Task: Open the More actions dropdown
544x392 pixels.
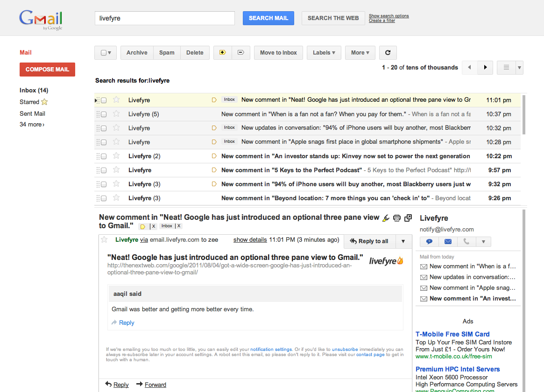Action: (x=360, y=53)
